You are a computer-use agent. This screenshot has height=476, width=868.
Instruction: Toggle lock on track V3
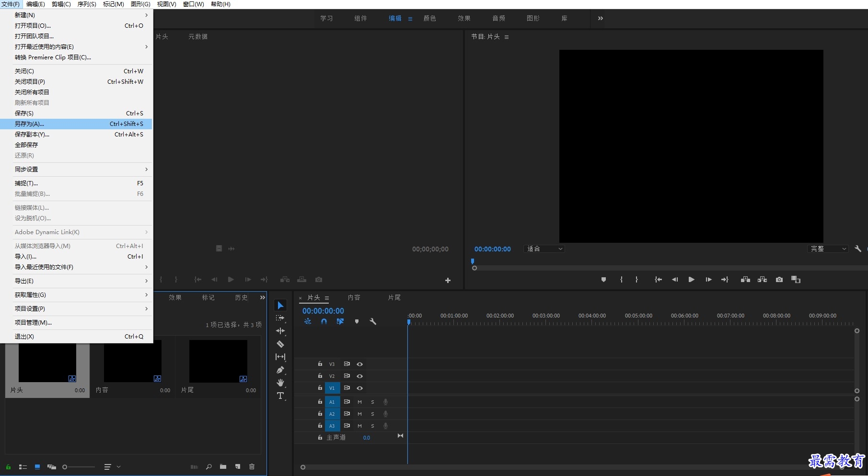coord(320,364)
